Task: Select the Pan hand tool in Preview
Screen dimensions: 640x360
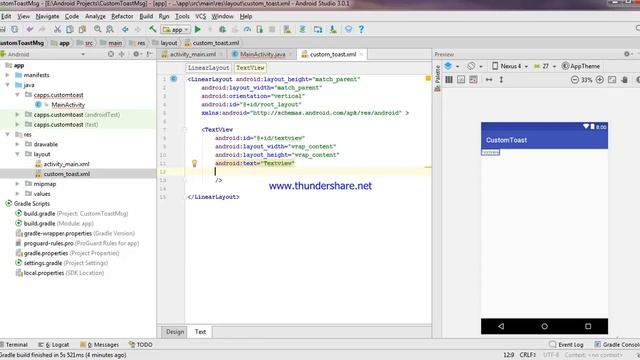Action: (624, 80)
